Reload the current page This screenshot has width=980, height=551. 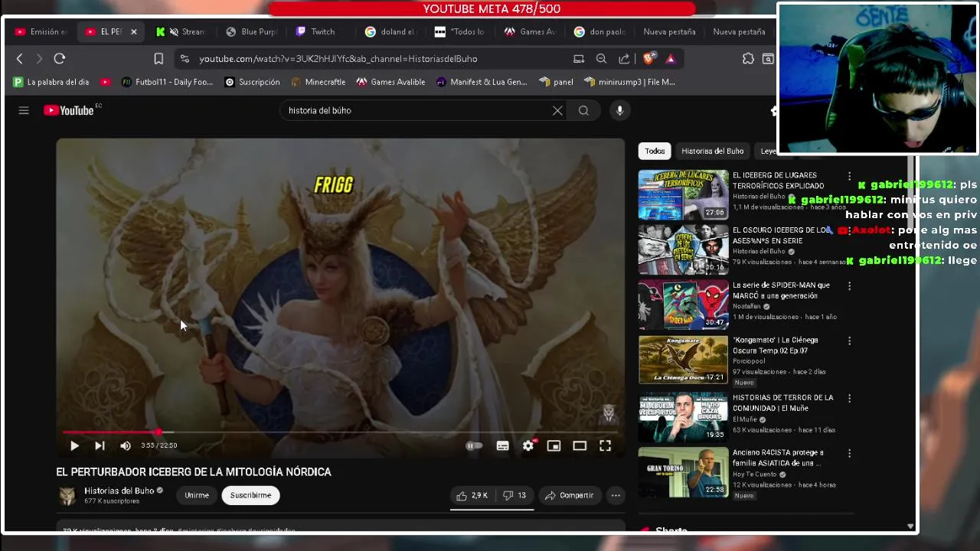point(60,58)
